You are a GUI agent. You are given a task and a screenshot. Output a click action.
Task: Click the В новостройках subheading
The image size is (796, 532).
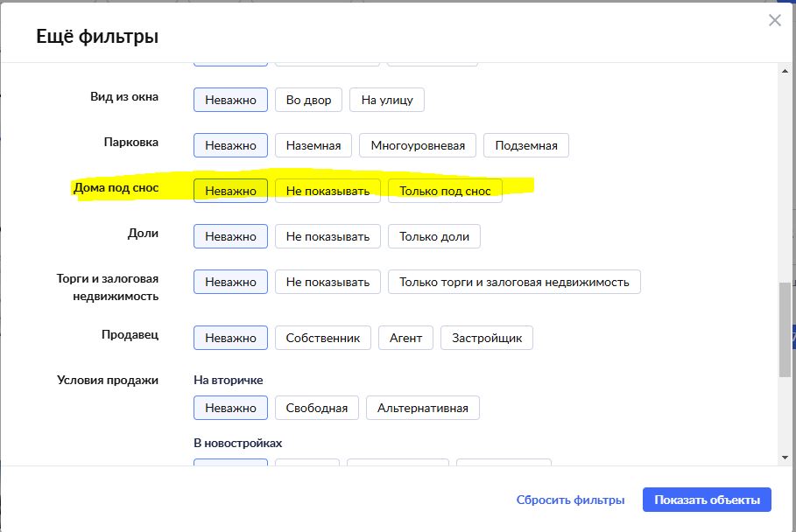pyautogui.click(x=237, y=443)
